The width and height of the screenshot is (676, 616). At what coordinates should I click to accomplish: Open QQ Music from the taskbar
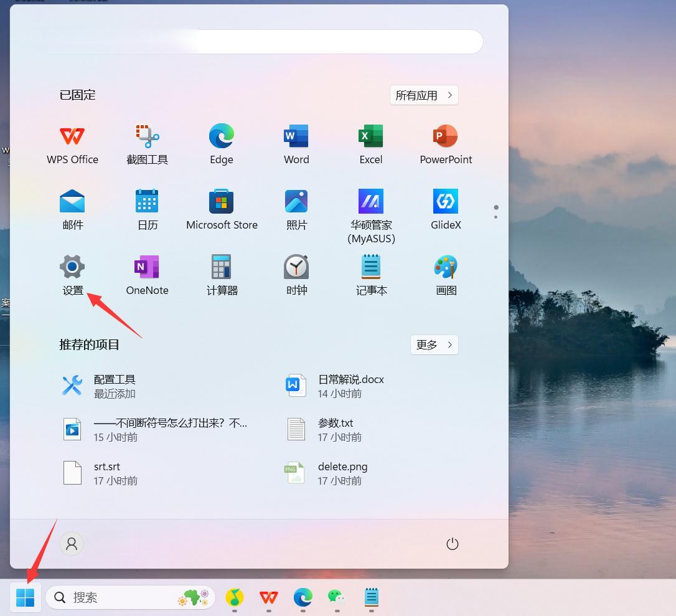tap(235, 597)
